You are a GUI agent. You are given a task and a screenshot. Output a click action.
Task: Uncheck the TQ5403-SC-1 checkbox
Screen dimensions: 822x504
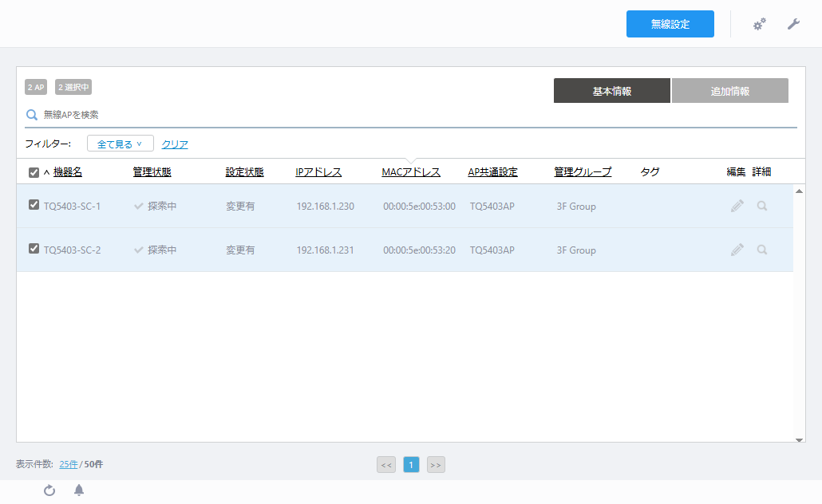point(34,205)
